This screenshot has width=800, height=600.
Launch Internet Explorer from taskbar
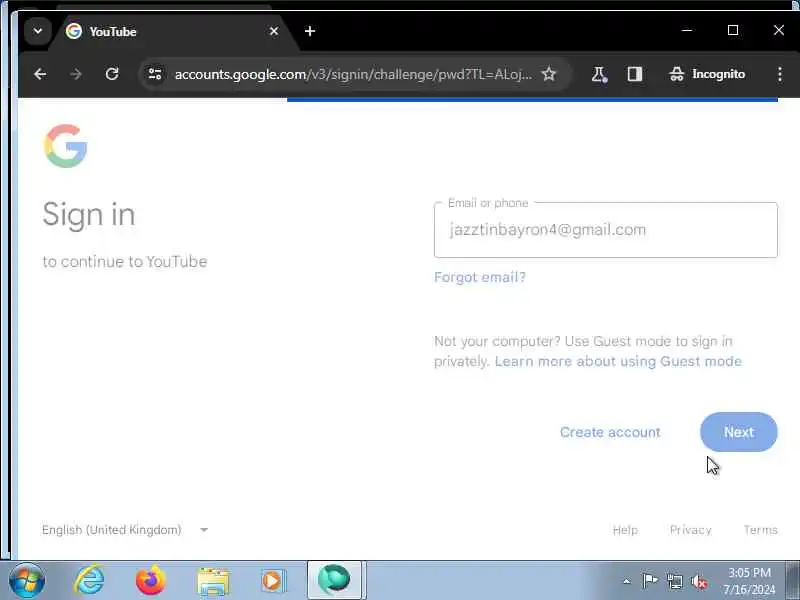(x=89, y=580)
